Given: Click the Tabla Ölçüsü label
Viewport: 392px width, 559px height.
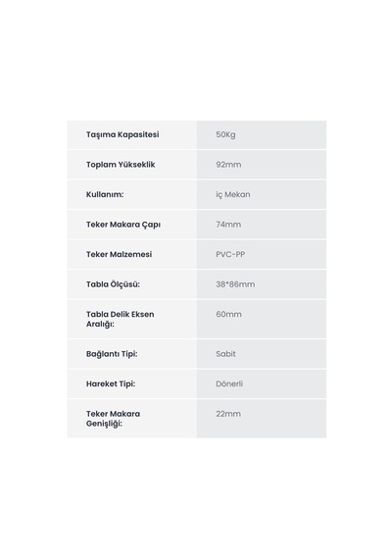Looking at the screenshot, I should (113, 284).
